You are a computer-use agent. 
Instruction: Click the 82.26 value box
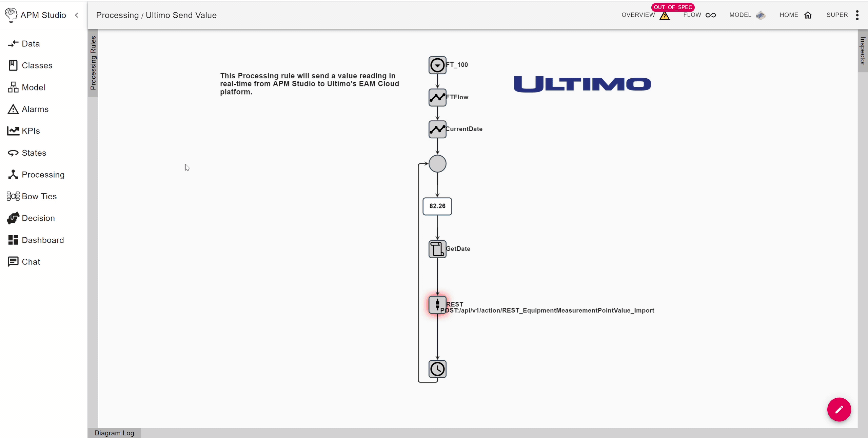coord(437,206)
